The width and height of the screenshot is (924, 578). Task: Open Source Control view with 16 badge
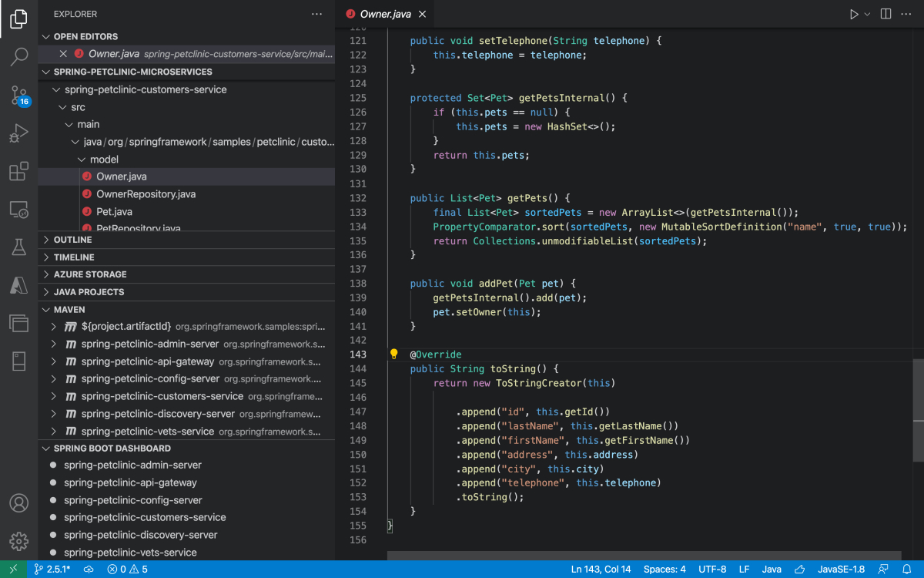[18, 96]
